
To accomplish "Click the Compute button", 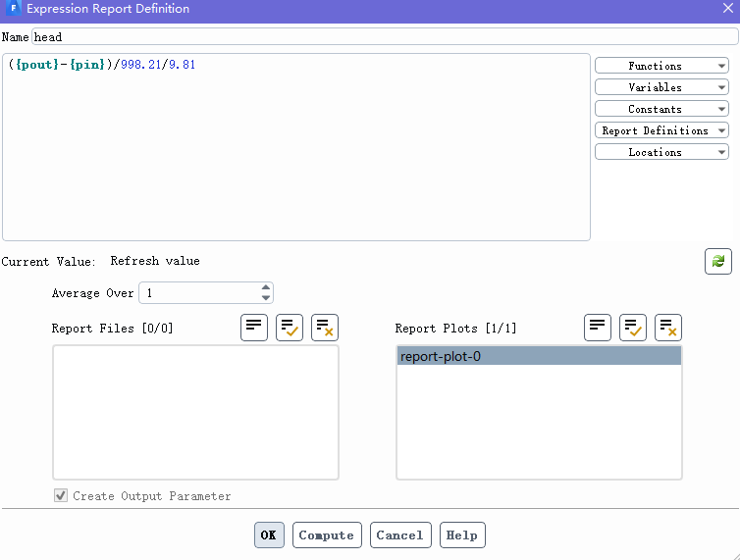I will [x=327, y=535].
